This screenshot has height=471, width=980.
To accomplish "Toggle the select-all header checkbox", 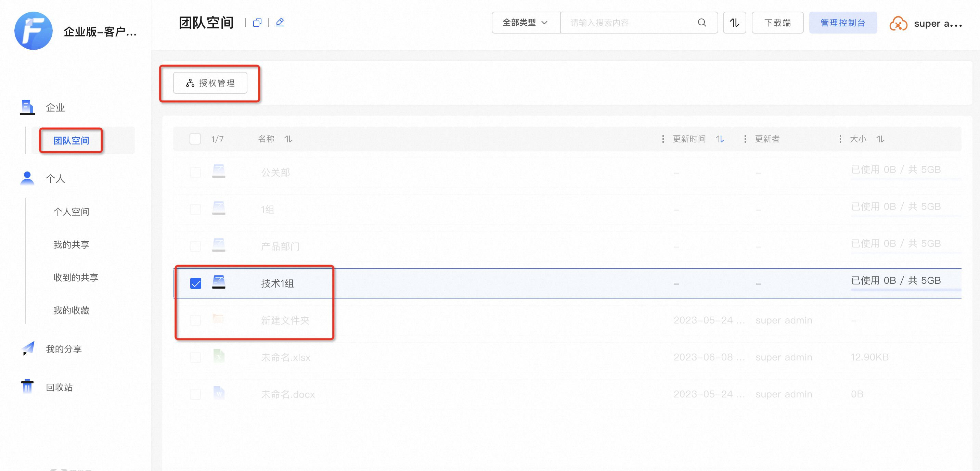I will pos(195,139).
